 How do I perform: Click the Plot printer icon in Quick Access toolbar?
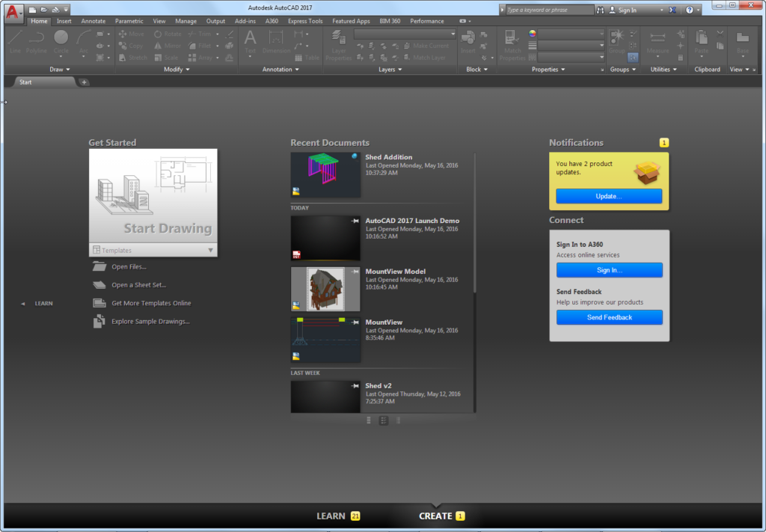pos(55,10)
